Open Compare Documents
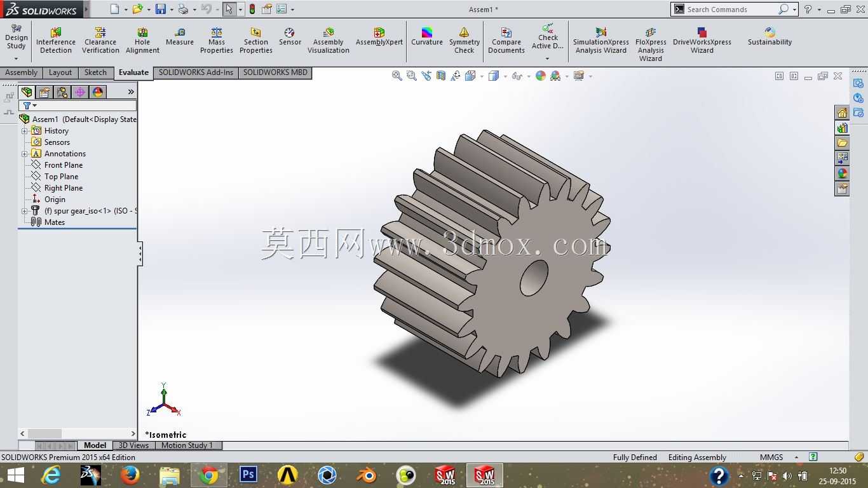This screenshot has height=488, width=868. 506,40
